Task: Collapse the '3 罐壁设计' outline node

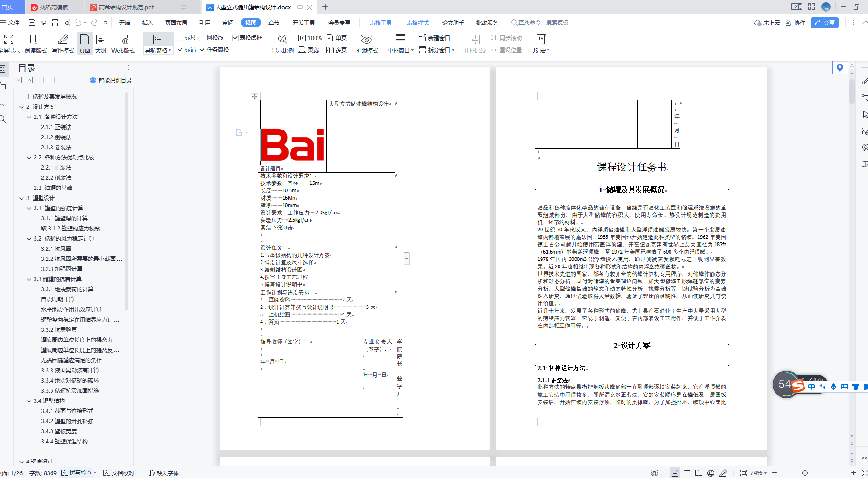Action: (x=22, y=198)
